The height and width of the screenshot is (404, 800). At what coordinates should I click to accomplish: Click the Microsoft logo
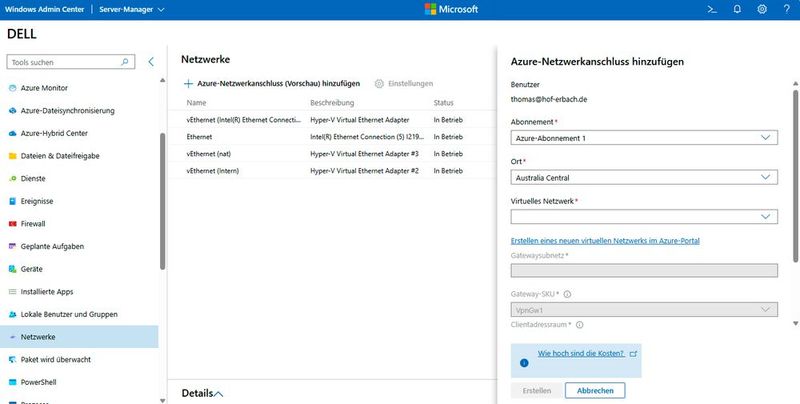coord(451,9)
